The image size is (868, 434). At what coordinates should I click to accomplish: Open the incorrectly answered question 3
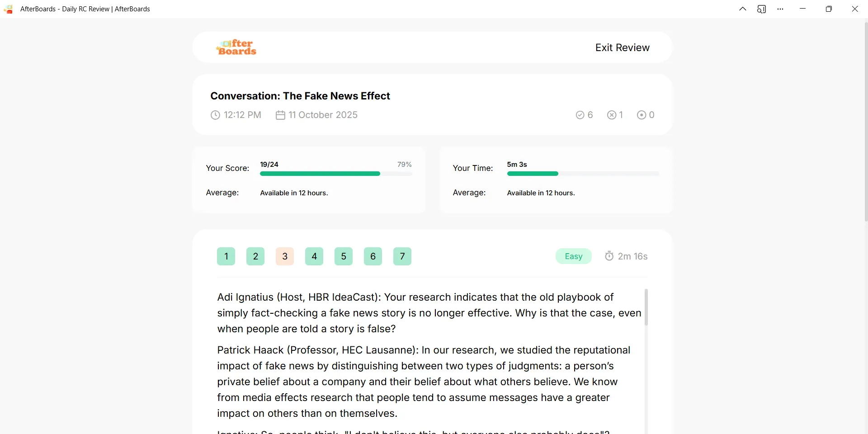pyautogui.click(x=285, y=256)
